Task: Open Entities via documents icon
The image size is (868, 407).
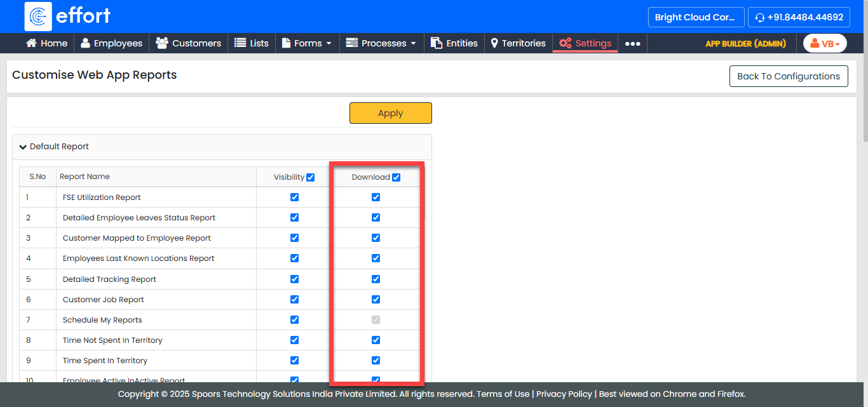Action: pyautogui.click(x=437, y=43)
